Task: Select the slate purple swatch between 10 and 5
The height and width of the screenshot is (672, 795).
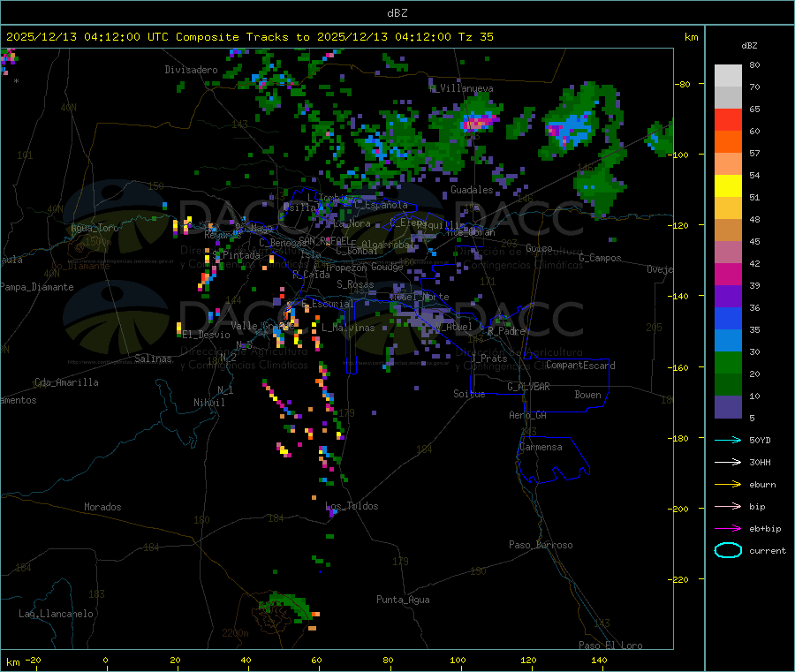Action: [x=728, y=407]
